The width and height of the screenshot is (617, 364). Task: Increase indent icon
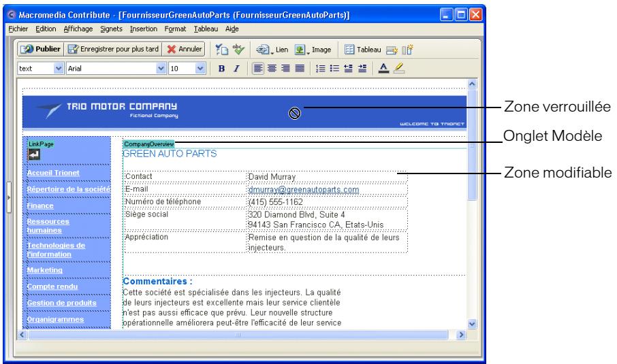362,69
